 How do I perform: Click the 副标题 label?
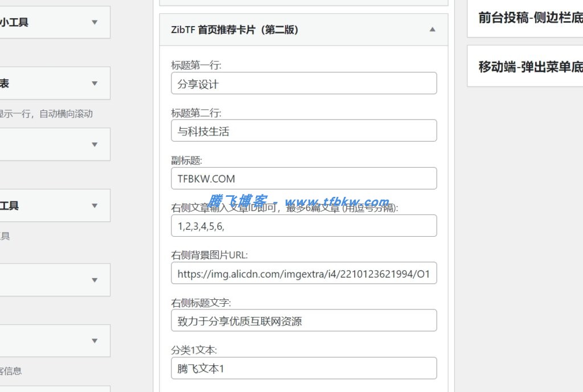pyautogui.click(x=186, y=160)
